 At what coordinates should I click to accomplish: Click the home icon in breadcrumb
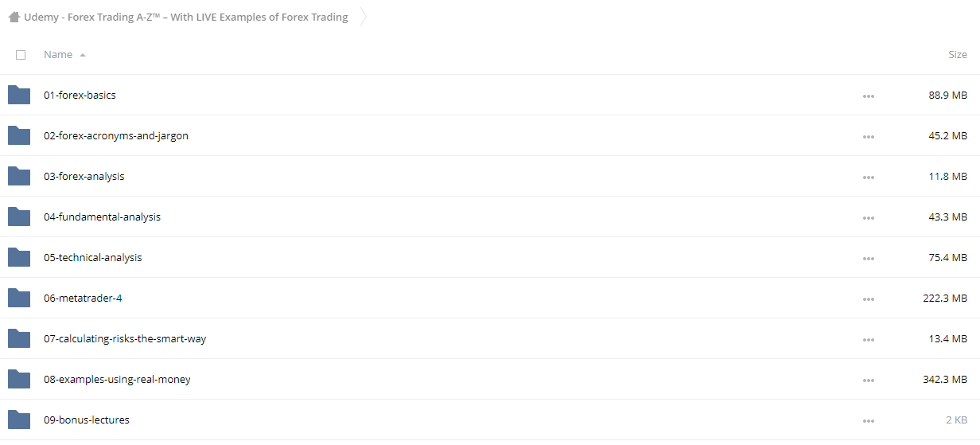[x=14, y=17]
